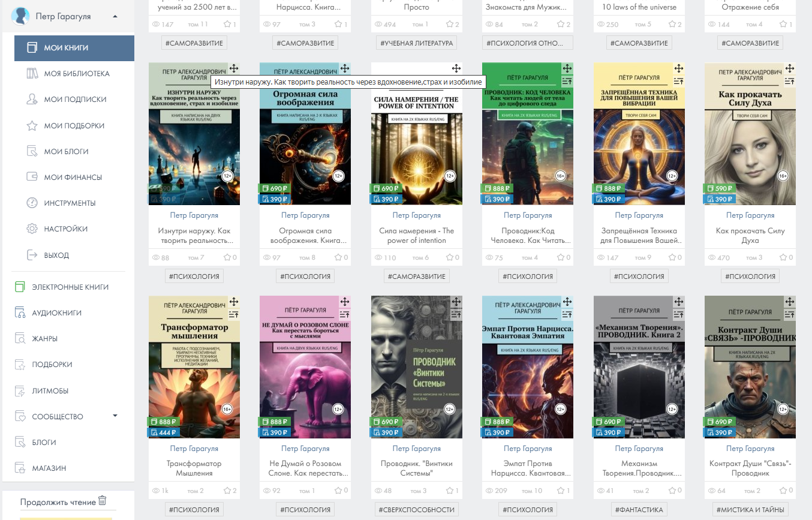
Task: Click the sort-to-top icon on Огромная сила воображения cover
Action: [346, 80]
